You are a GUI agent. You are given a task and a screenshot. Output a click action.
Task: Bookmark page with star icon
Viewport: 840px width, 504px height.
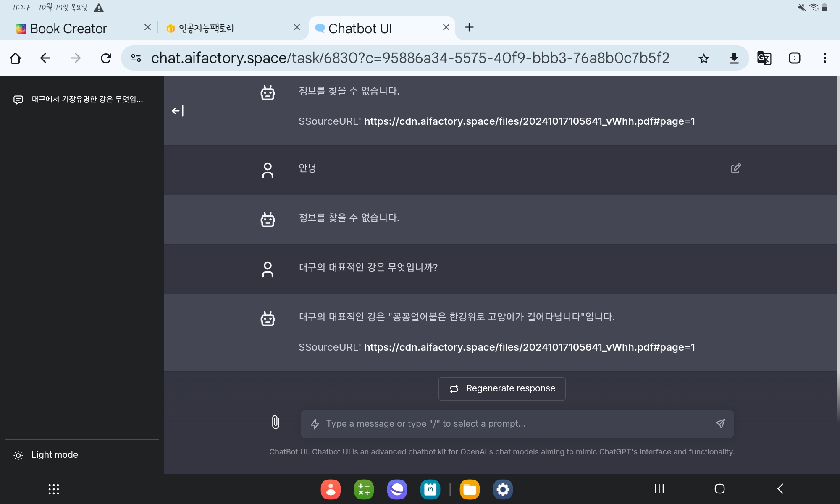click(703, 58)
